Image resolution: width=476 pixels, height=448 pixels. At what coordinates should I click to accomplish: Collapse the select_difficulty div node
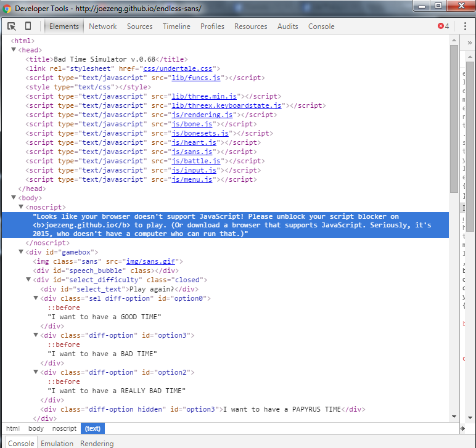[x=28, y=280]
